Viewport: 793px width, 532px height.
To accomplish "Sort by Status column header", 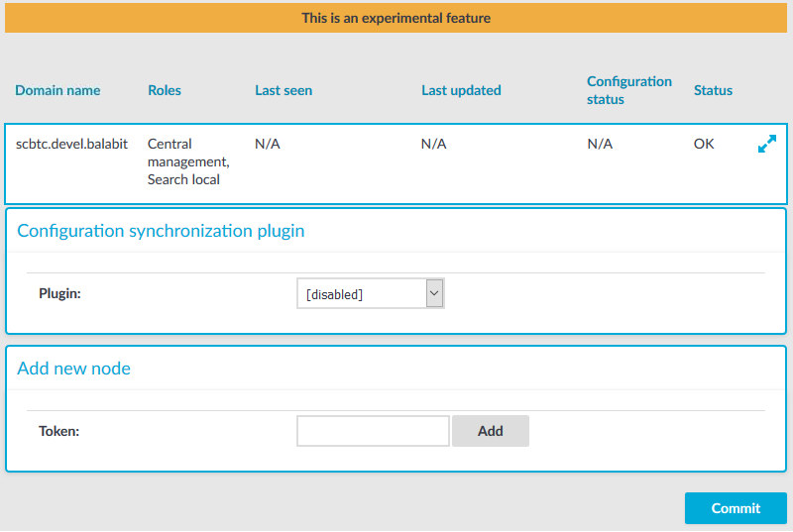I will pos(713,90).
